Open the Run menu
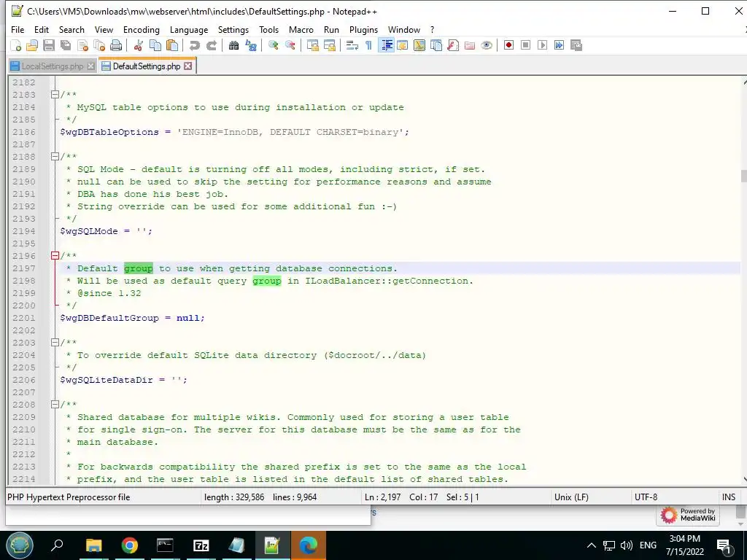 pyautogui.click(x=332, y=29)
